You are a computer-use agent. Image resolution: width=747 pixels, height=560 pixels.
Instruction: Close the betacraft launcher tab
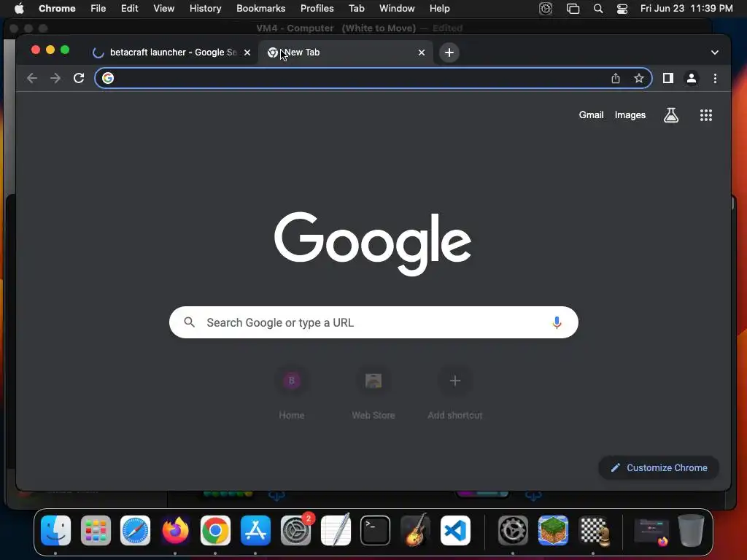click(x=247, y=52)
